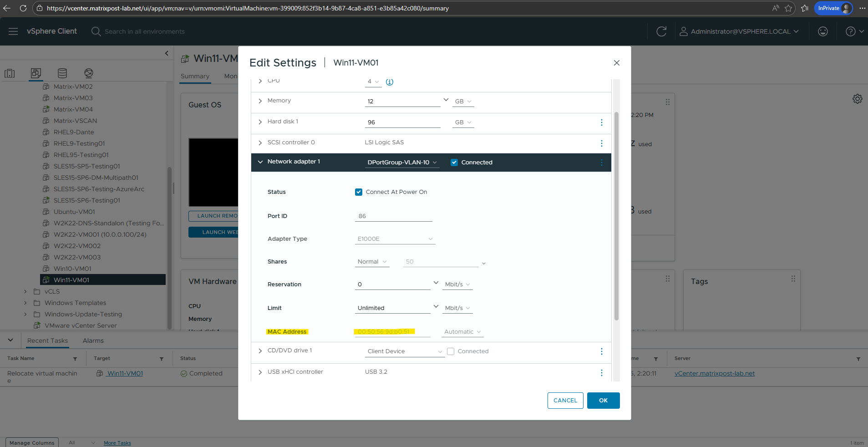
Task: Open the vSphere hamburger menu
Action: click(13, 31)
